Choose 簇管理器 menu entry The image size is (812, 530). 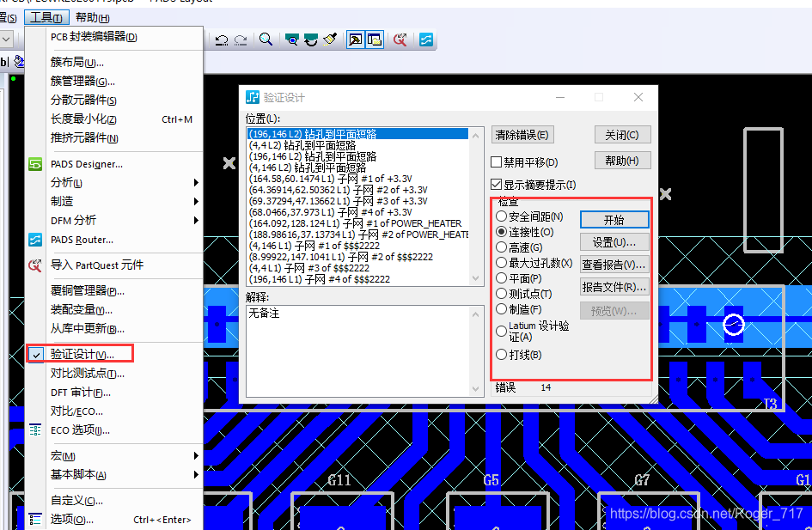tap(114, 82)
